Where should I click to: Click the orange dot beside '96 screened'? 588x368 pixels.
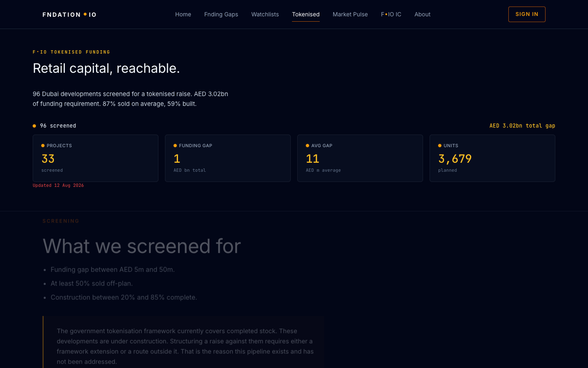pyautogui.click(x=34, y=126)
